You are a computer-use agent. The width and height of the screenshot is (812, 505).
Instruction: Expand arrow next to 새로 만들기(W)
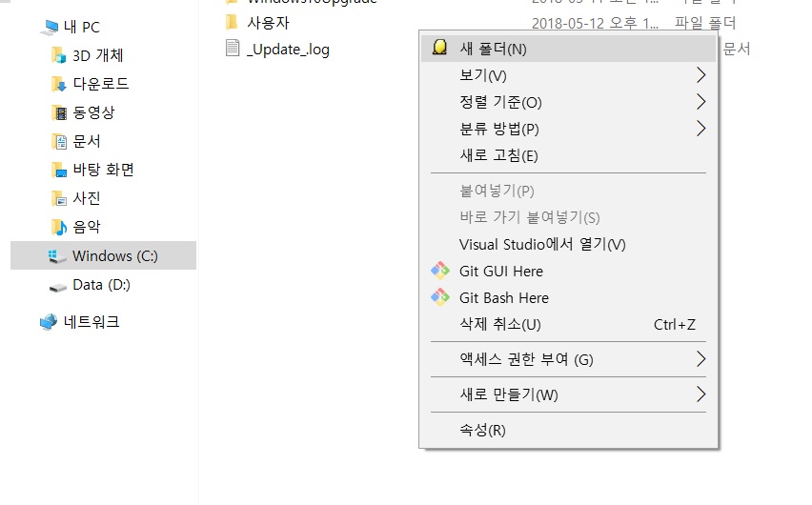pyautogui.click(x=700, y=394)
